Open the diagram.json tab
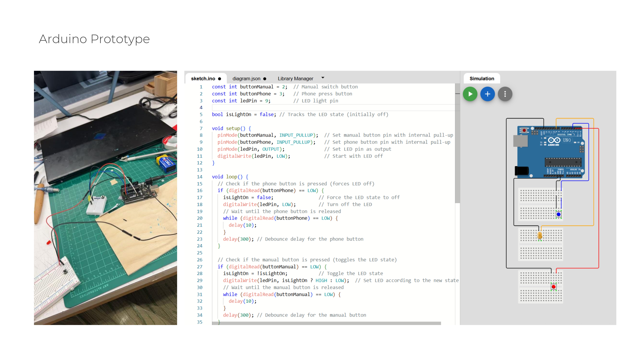This screenshot has width=644, height=362. 246,79
